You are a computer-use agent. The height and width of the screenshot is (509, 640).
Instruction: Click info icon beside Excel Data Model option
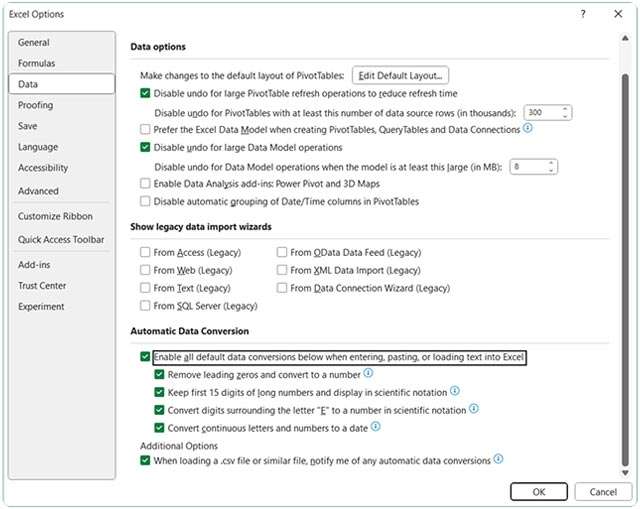coord(528,129)
